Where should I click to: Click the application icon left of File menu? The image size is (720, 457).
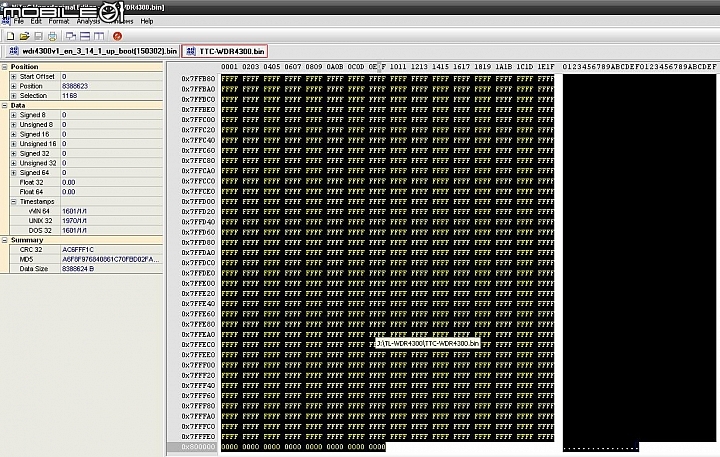pyautogui.click(x=5, y=21)
